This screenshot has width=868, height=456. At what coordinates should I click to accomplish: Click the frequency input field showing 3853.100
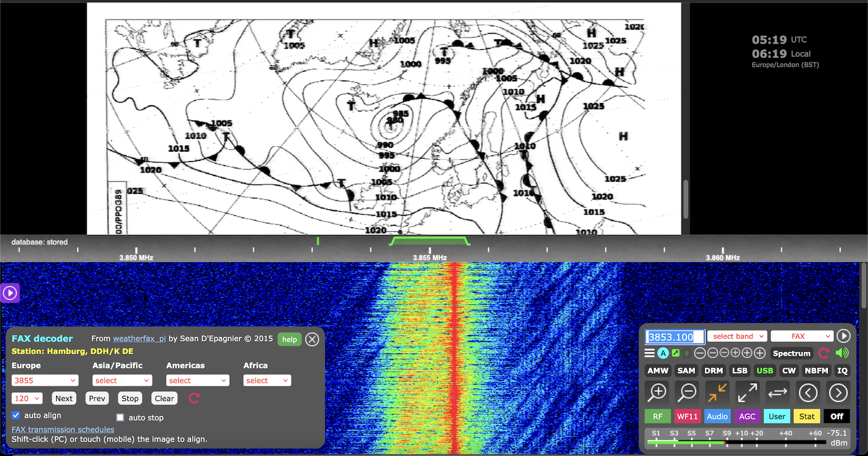click(675, 337)
